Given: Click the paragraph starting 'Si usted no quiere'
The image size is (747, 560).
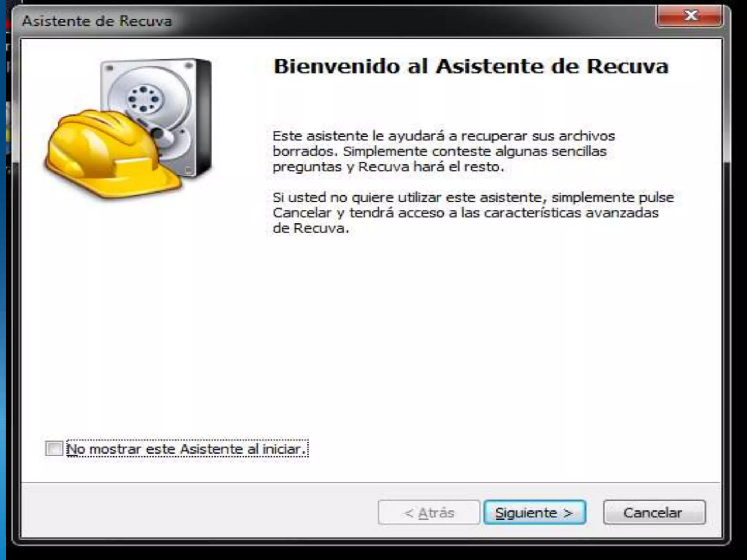Looking at the screenshot, I should (473, 213).
